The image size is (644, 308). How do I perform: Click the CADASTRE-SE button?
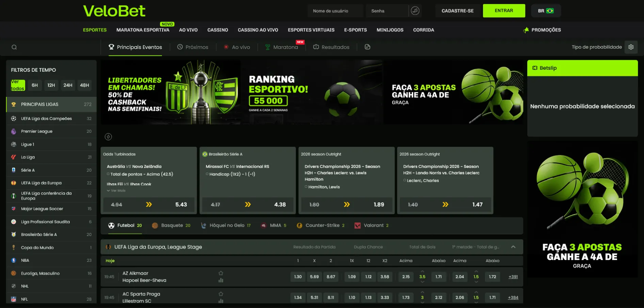(457, 11)
